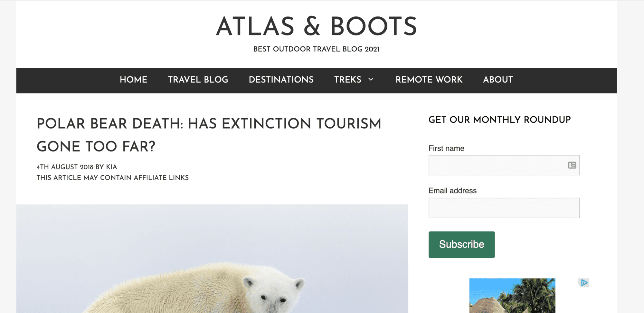Open the Home navigation item

point(133,80)
